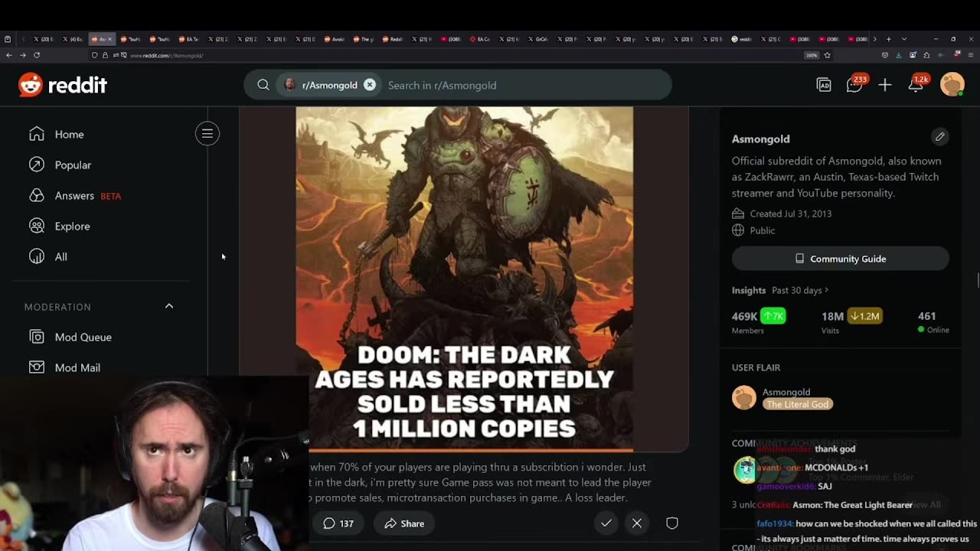Screen dimensions: 980x551
Task: Click Created Jul 31, 2013 text
Action: coord(790,214)
